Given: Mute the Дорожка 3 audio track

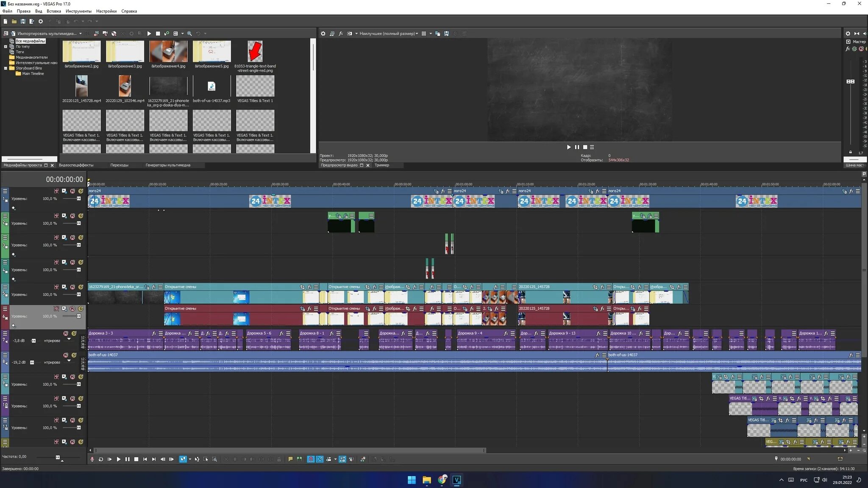Looking at the screenshot, I should (66, 333).
